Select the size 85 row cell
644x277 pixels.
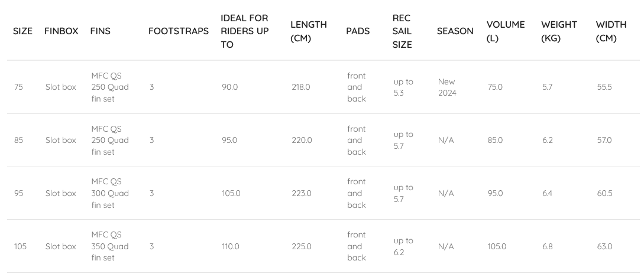pos(19,141)
